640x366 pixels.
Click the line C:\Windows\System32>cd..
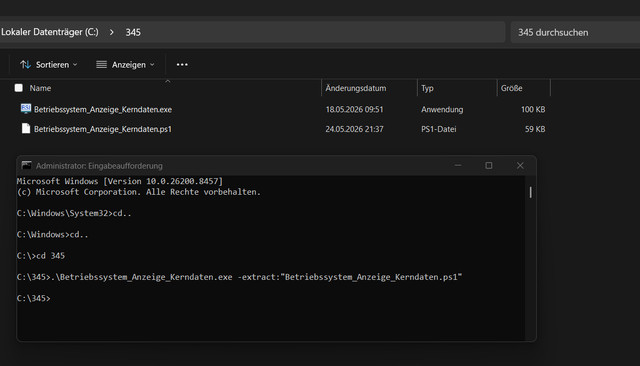pyautogui.click(x=74, y=213)
